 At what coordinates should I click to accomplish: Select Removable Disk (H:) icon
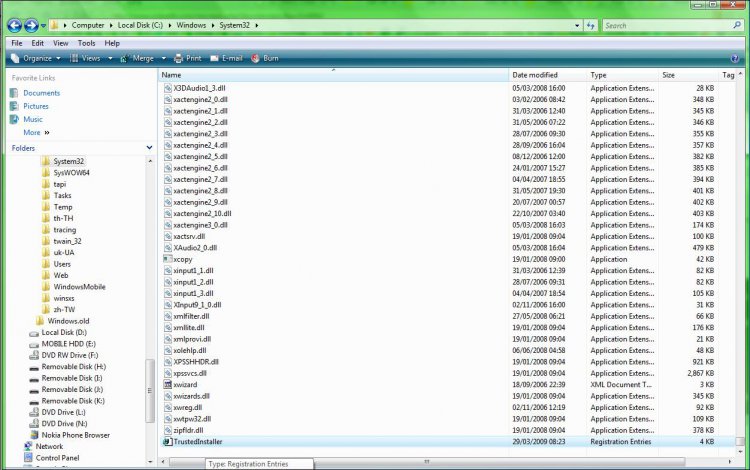pyautogui.click(x=34, y=367)
